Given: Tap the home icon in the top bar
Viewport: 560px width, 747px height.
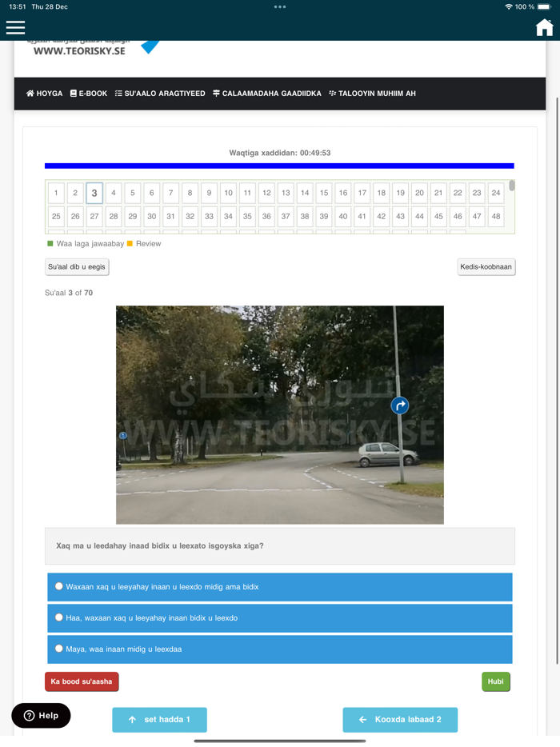Looking at the screenshot, I should (x=544, y=28).
